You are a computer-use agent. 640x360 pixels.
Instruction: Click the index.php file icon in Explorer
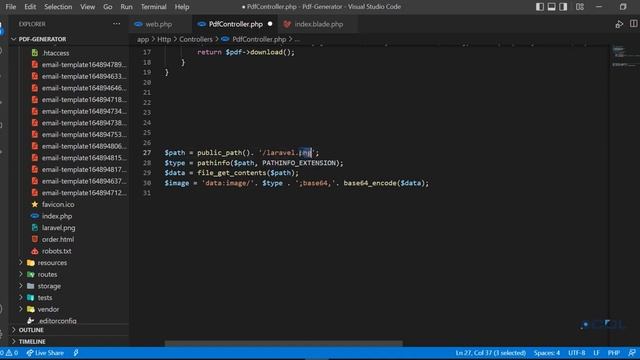35,216
